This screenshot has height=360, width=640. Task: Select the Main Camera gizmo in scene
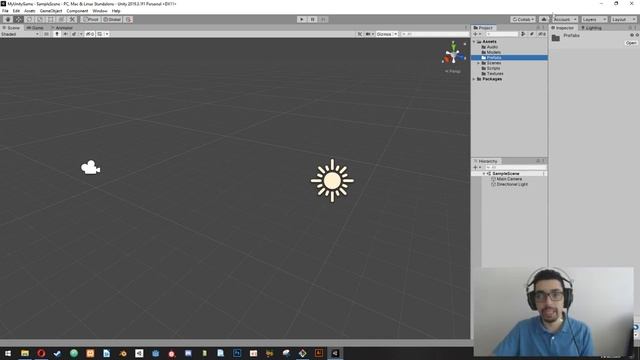pos(90,167)
